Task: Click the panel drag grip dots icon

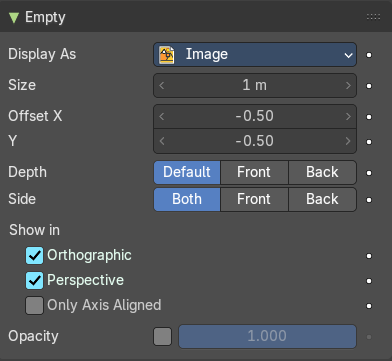Action: [373, 17]
